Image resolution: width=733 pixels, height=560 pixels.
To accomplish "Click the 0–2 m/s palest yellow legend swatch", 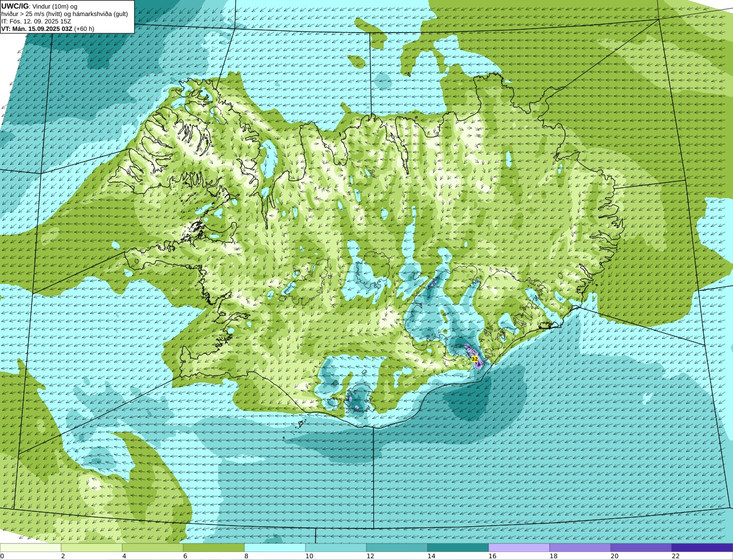I will pyautogui.click(x=30, y=547).
